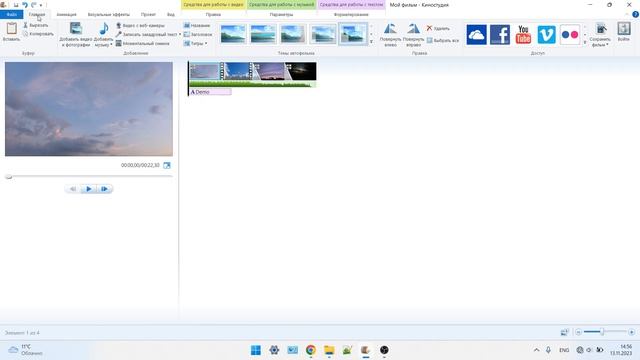Share movie to Flickr
The width and height of the screenshot is (640, 360).
click(x=570, y=34)
